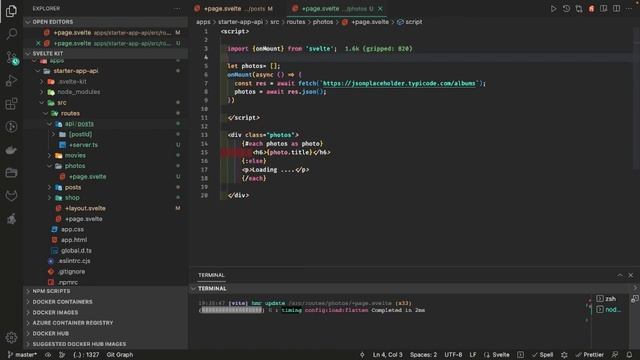Click the photos breadcrumb segment
Image resolution: width=640 pixels, height=360 pixels.
(323, 22)
